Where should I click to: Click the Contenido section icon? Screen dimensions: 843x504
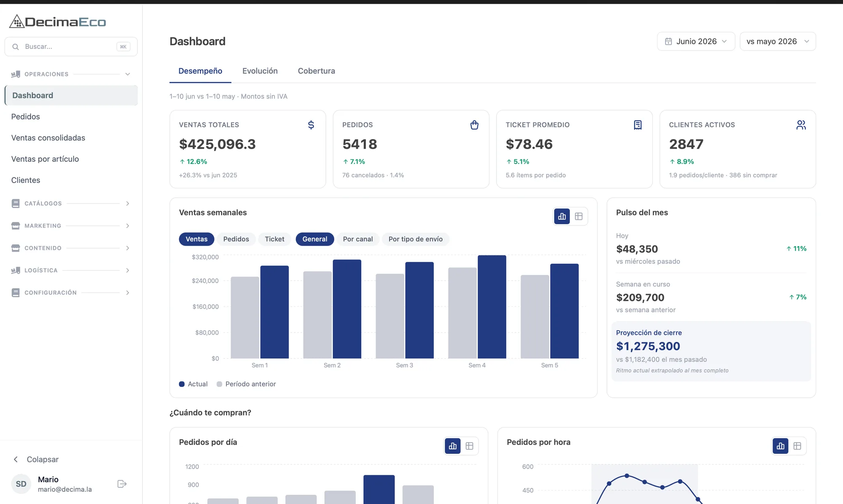click(16, 248)
